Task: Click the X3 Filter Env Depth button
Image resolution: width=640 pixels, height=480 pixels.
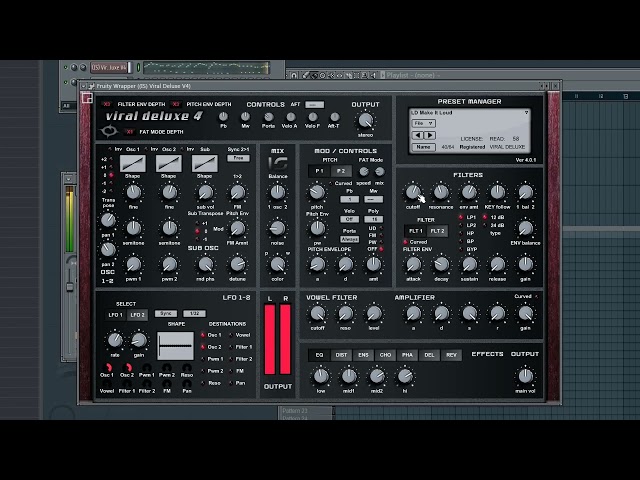Action: pos(107,104)
